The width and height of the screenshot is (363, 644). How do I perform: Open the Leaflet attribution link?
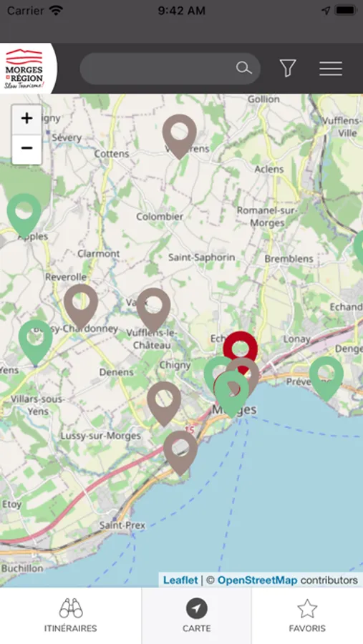(180, 580)
